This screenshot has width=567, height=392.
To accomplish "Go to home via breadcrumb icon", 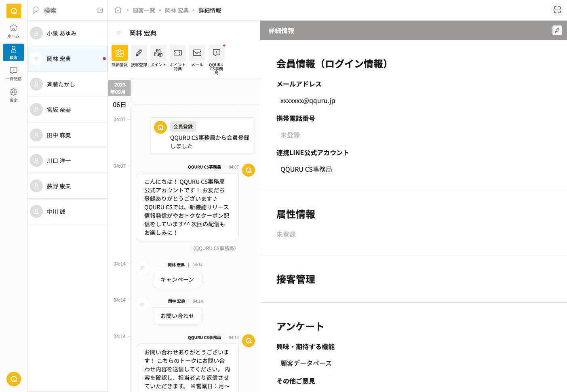I will coord(118,10).
